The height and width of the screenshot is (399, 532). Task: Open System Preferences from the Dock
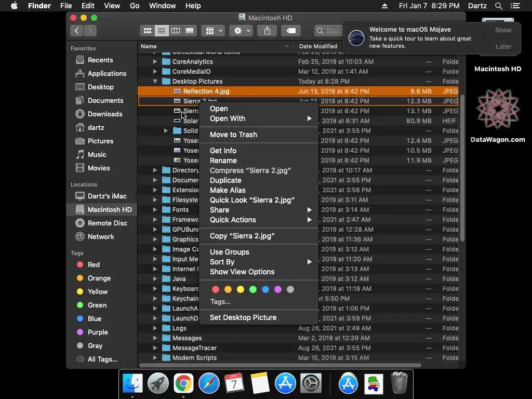[311, 384]
